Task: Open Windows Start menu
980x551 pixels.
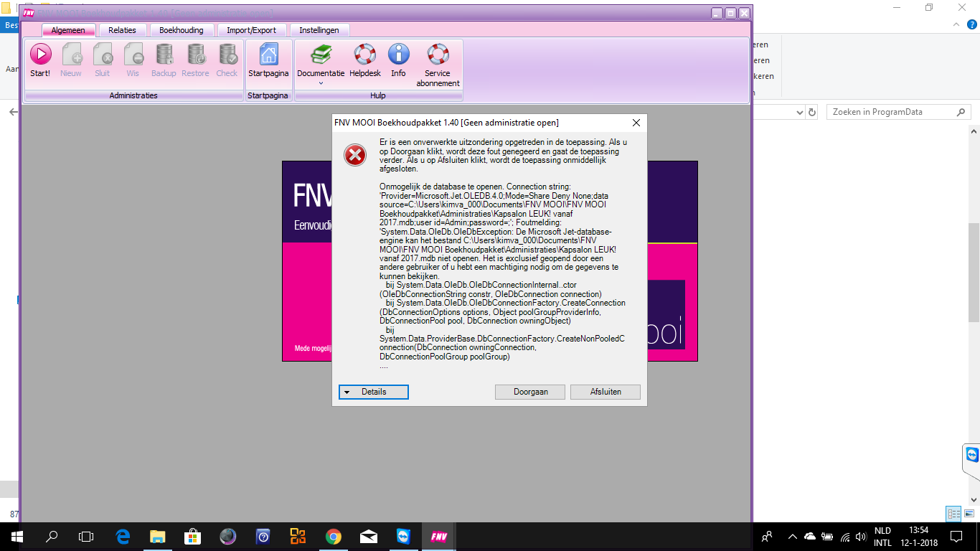Action: click(x=16, y=537)
